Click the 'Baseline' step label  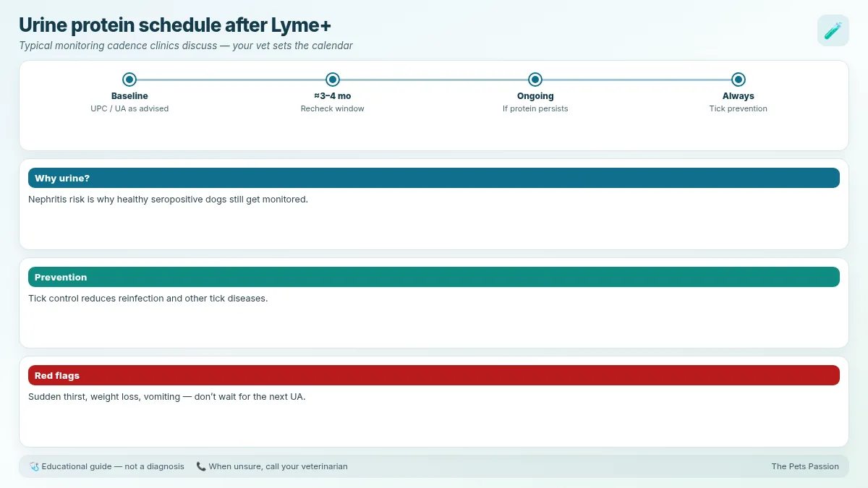[x=129, y=96]
